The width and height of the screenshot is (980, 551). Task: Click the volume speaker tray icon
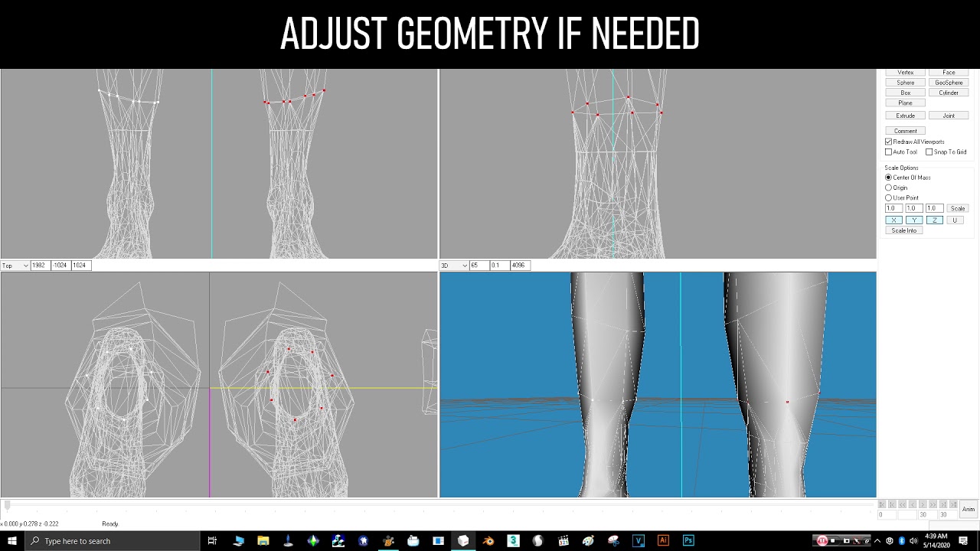pyautogui.click(x=913, y=541)
